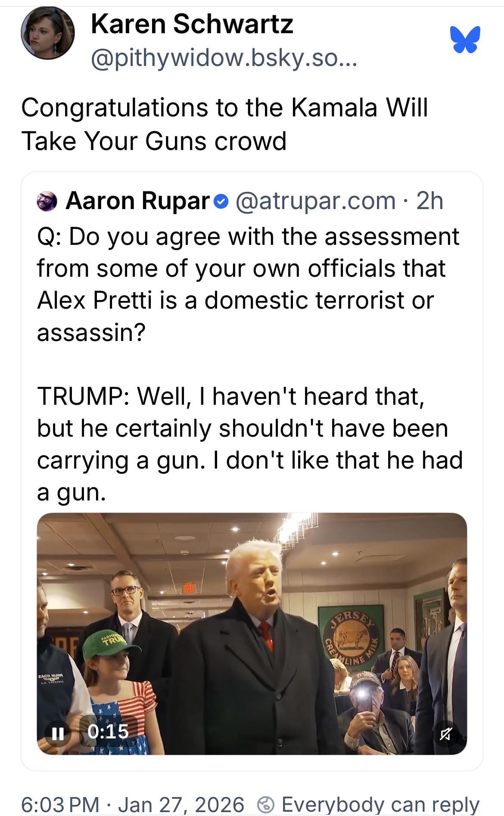
Task: Tap the 0:15 video time indicator
Action: pyautogui.click(x=108, y=732)
